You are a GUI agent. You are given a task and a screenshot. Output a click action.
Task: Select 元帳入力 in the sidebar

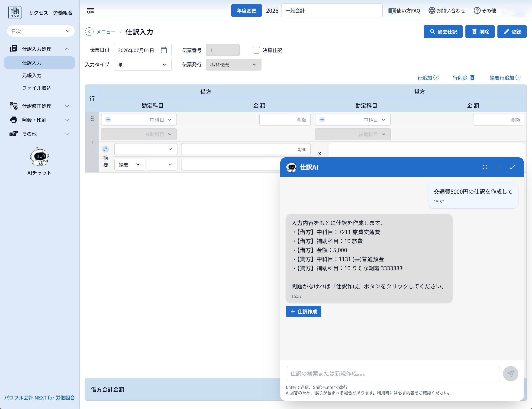coord(32,75)
